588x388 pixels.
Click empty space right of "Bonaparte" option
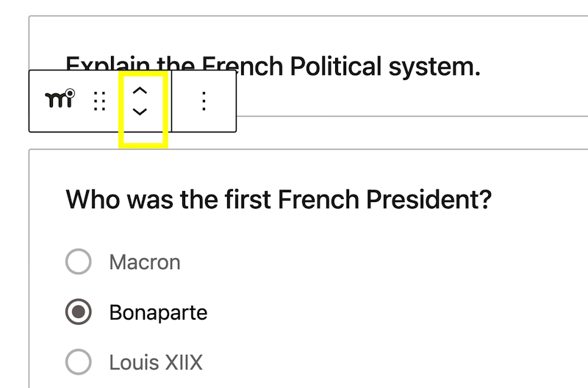pos(375,312)
